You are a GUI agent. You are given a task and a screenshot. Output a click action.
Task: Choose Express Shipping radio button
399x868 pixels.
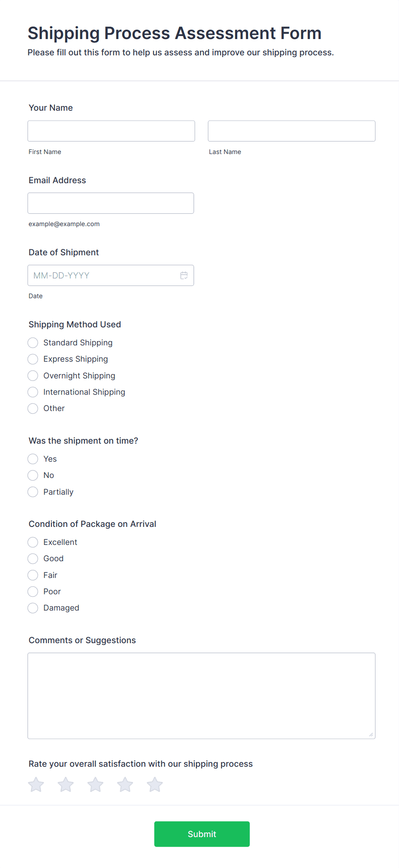point(33,359)
